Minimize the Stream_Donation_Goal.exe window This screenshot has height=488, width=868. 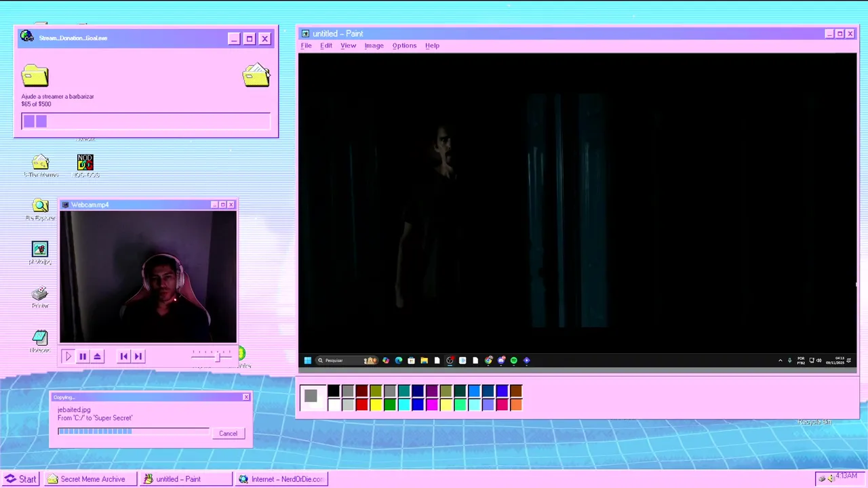(234, 39)
